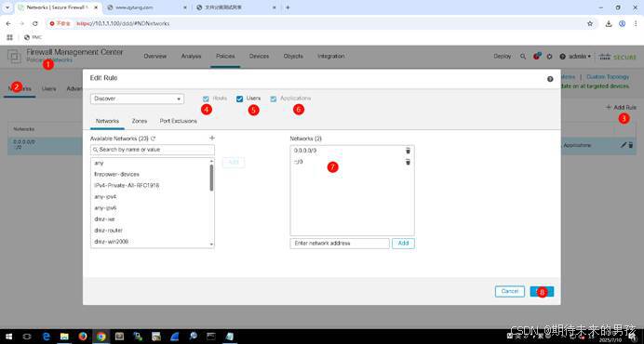Screen dimensions: 644x344
Task: Click Add next to network address field
Action: [403, 243]
